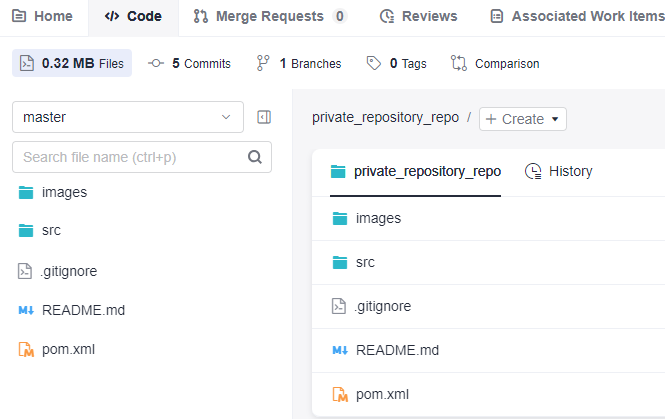Switch to the Merge Requests tab
The width and height of the screenshot is (665, 419).
[270, 16]
